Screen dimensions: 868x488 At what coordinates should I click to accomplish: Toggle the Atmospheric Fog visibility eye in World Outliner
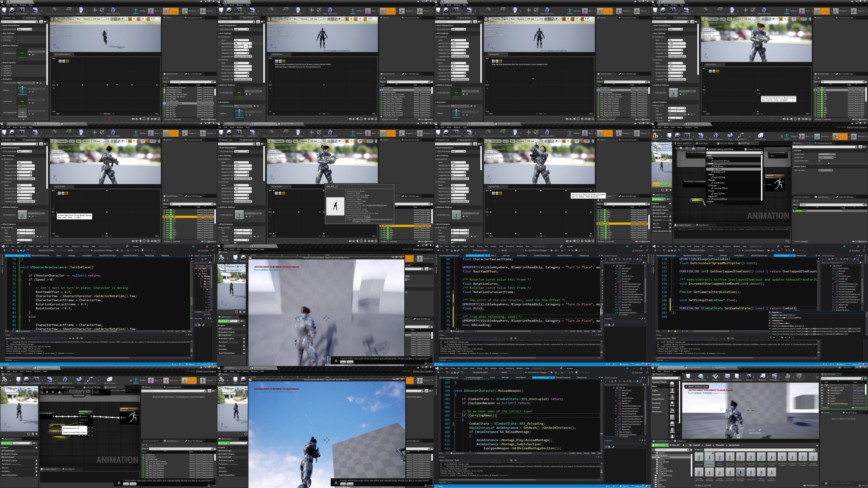[822, 388]
